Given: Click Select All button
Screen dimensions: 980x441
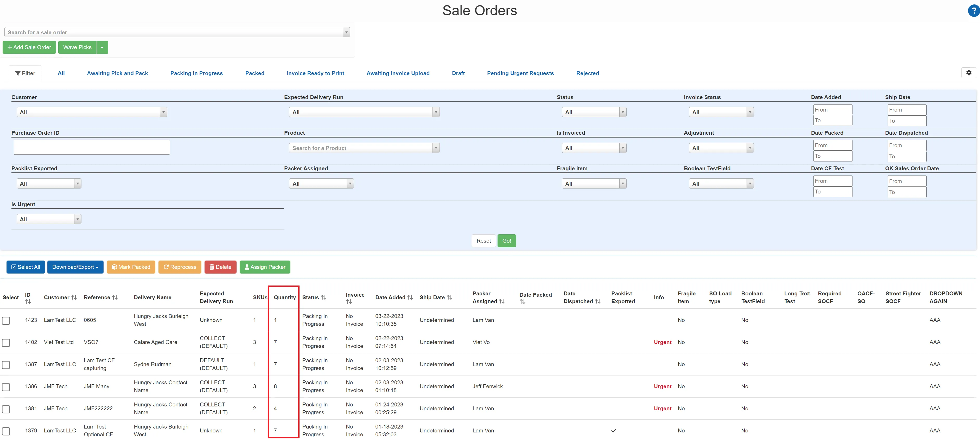Looking at the screenshot, I should [26, 267].
